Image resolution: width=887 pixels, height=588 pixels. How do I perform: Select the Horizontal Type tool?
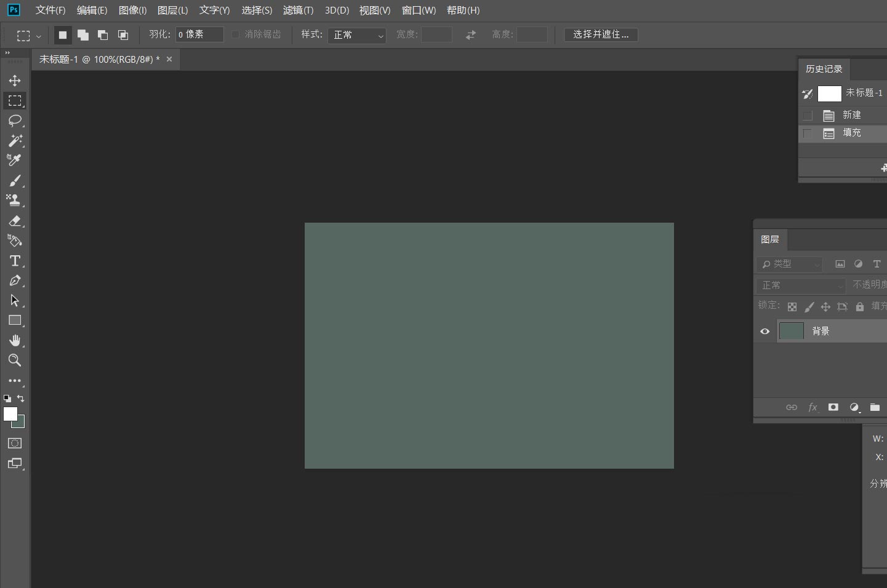15,261
